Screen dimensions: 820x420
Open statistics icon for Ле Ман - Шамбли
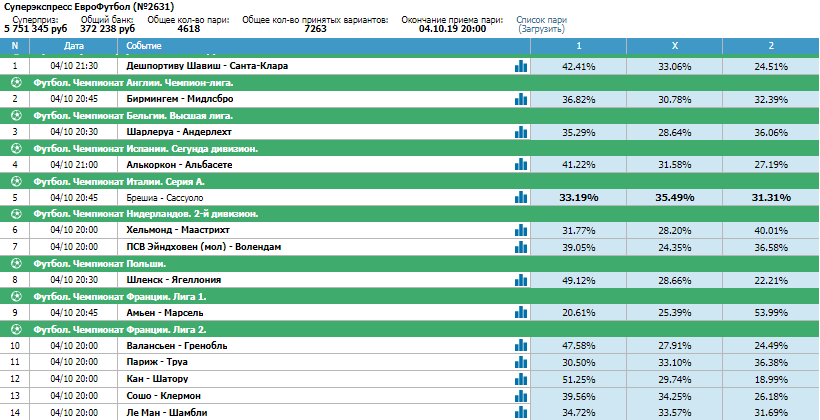(x=521, y=413)
